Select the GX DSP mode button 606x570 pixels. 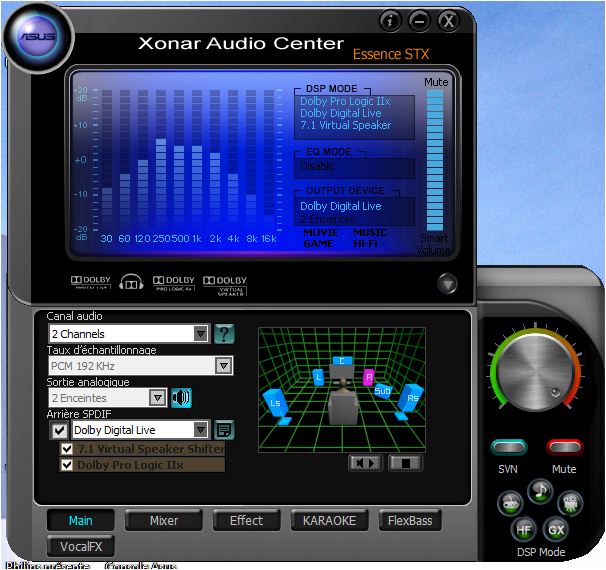556,529
